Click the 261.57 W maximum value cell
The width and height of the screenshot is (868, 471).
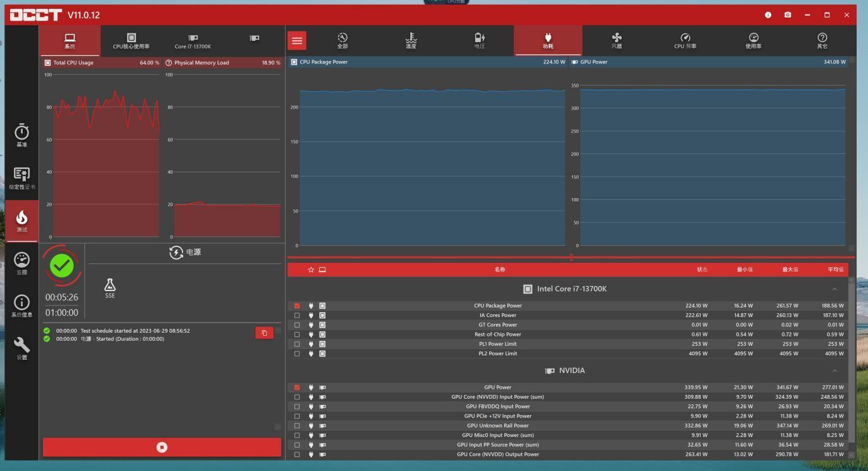tap(787, 306)
